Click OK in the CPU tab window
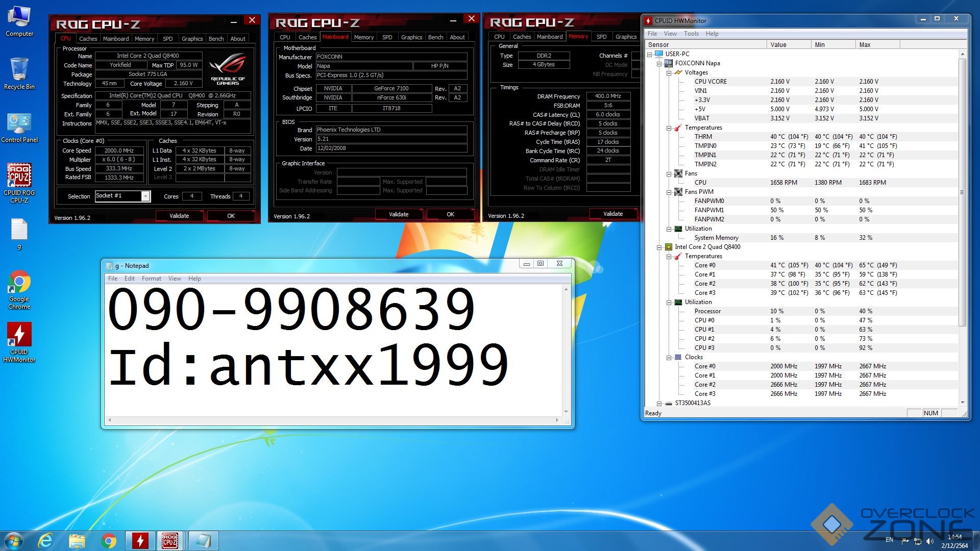The height and width of the screenshot is (551, 980). (231, 216)
